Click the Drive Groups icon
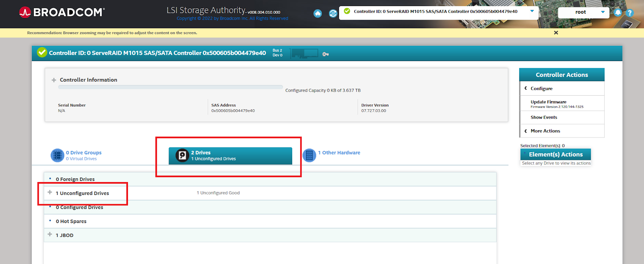The image size is (644, 264). tap(57, 155)
